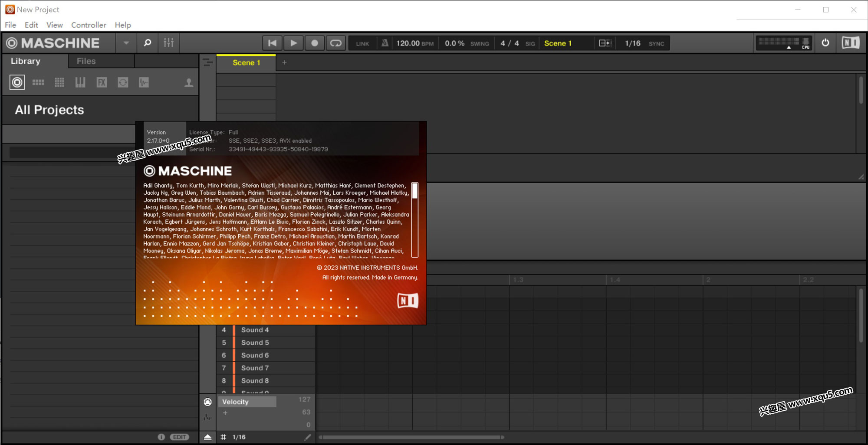This screenshot has width=868, height=445.
Task: Open the 1/16 SYNC grid setting
Action: point(644,43)
